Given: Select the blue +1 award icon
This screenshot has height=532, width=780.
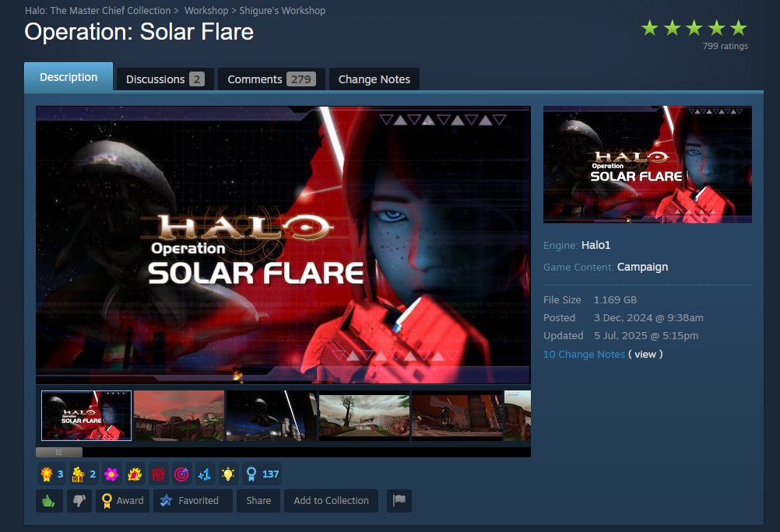Looking at the screenshot, I should pyautogui.click(x=205, y=474).
